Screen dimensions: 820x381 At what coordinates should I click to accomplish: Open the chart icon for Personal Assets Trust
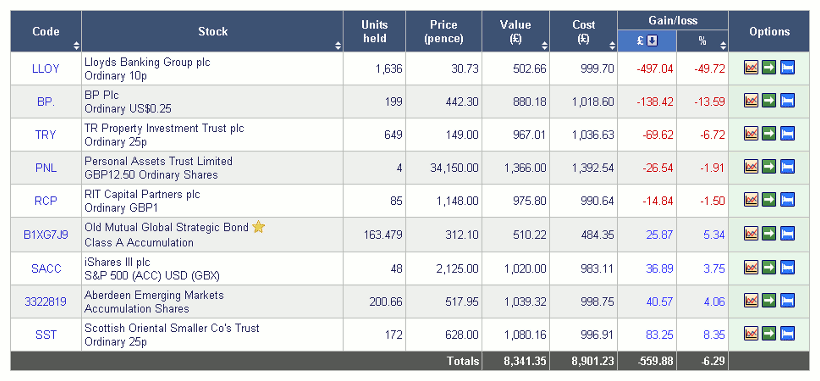point(751,167)
